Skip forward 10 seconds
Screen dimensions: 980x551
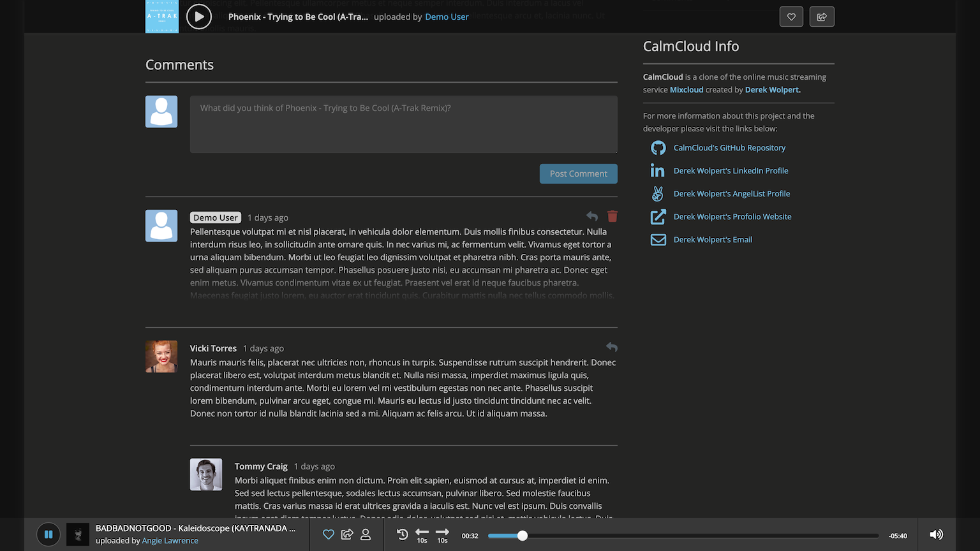point(443,535)
